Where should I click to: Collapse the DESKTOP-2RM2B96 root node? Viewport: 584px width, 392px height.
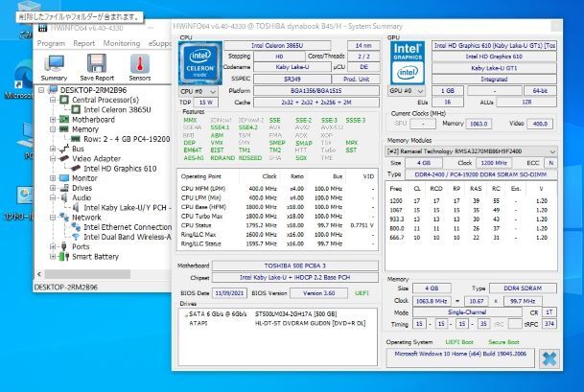(41, 90)
